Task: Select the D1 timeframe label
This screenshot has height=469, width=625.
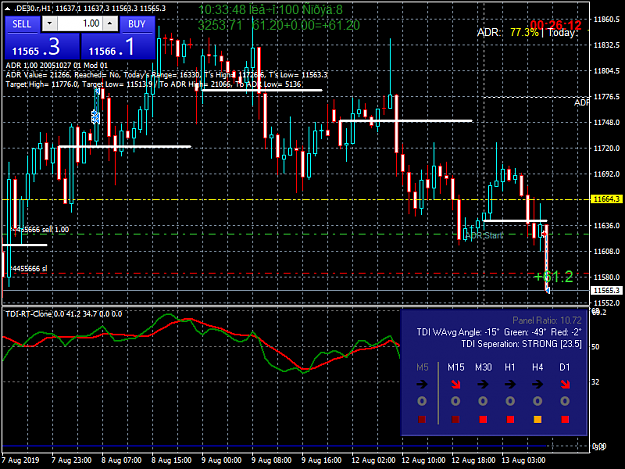Action: click(565, 367)
